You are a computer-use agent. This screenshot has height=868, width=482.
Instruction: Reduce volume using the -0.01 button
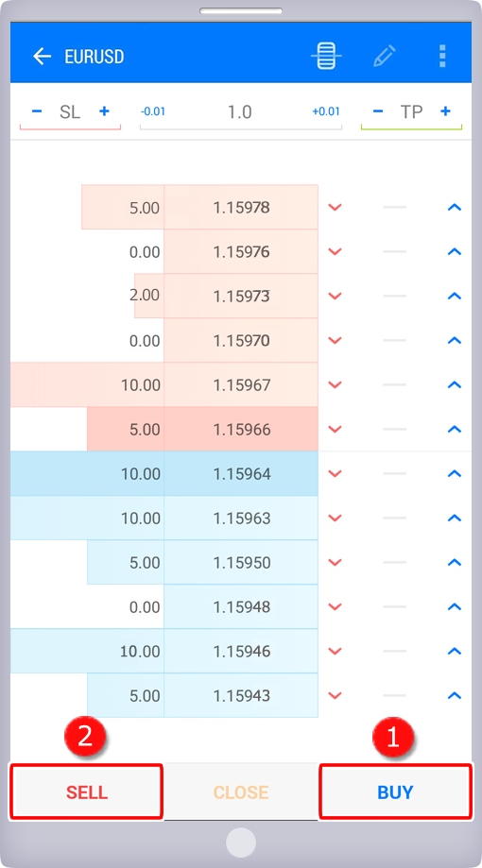click(153, 111)
